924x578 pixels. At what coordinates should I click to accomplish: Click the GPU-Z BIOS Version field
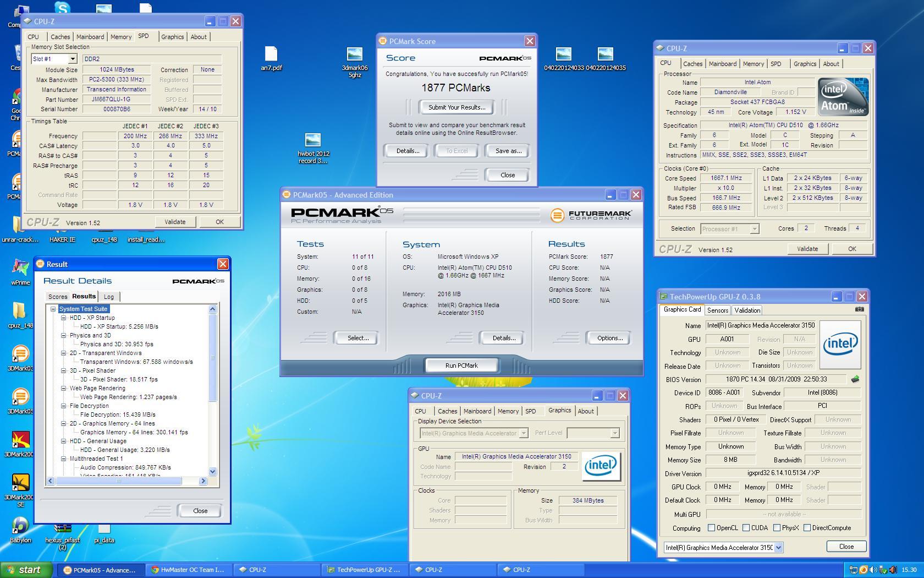pyautogui.click(x=776, y=379)
